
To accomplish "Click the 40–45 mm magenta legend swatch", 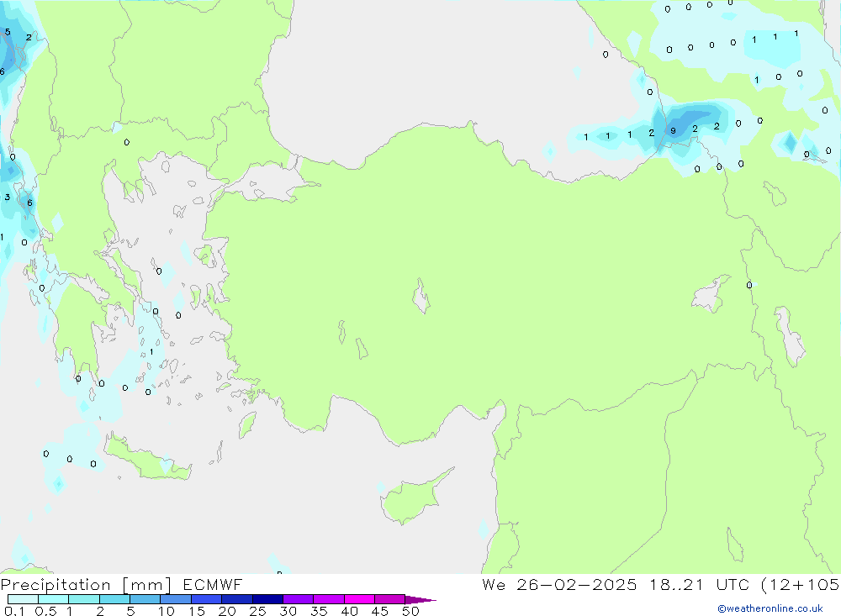I will coord(359,599).
